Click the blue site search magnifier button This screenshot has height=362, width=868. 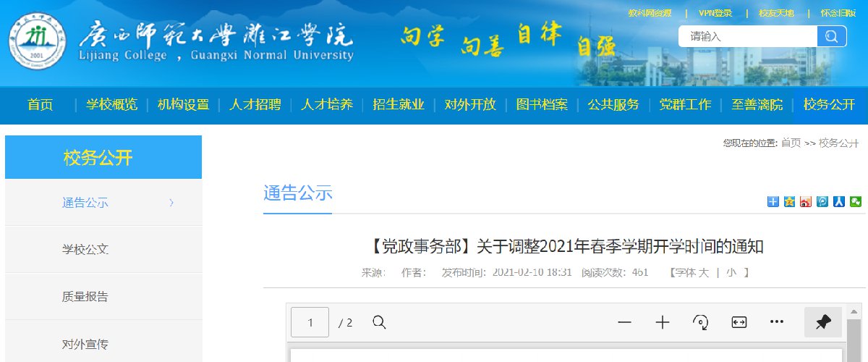coord(832,36)
